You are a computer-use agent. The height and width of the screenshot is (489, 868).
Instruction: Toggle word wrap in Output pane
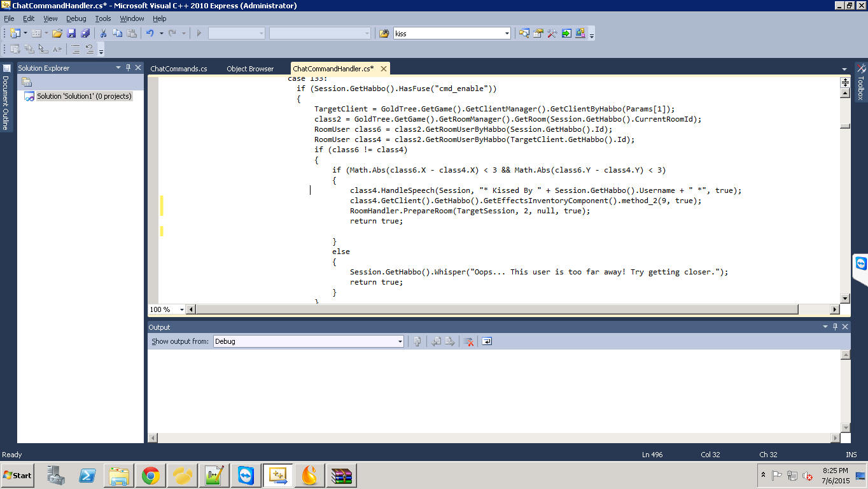486,341
